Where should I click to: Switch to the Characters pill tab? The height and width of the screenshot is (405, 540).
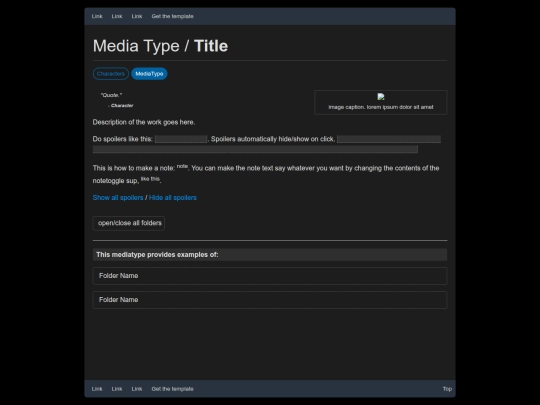(x=111, y=74)
